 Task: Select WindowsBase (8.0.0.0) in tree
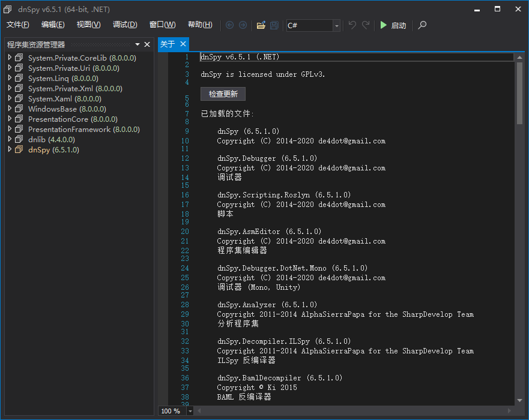click(x=67, y=109)
